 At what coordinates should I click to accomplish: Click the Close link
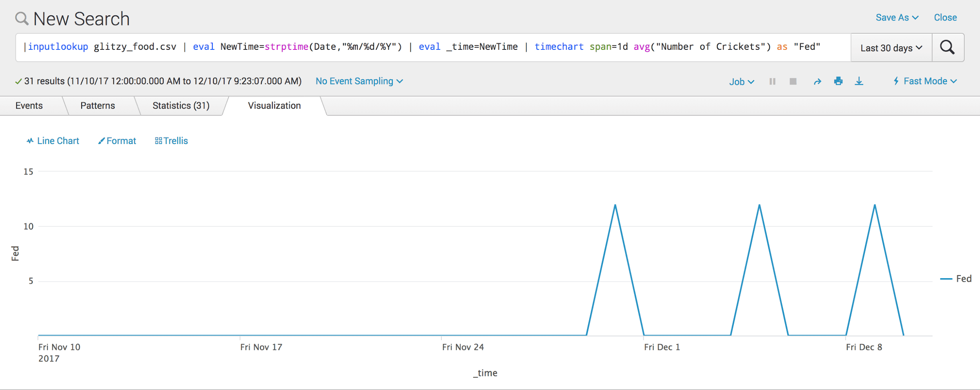[945, 18]
